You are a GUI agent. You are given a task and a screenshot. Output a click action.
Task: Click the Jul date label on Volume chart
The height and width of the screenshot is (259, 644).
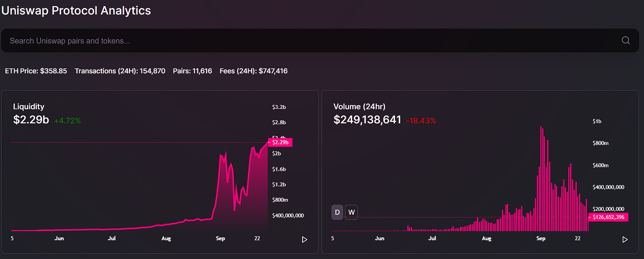(433, 239)
